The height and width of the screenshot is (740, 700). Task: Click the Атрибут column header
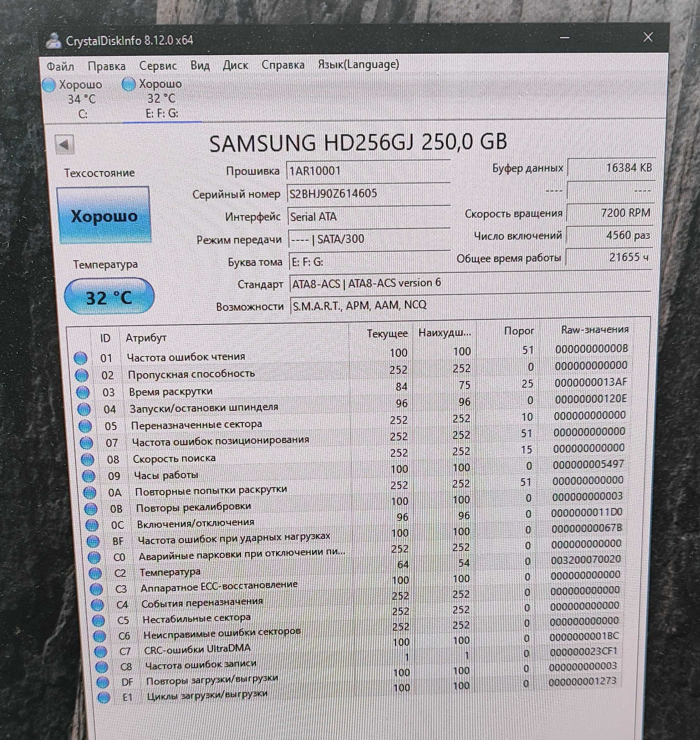(x=146, y=338)
